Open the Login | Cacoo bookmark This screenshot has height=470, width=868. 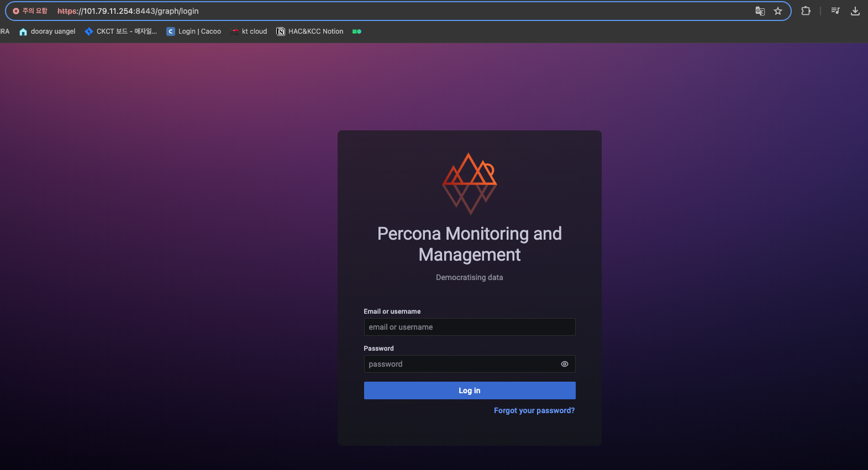tap(194, 31)
